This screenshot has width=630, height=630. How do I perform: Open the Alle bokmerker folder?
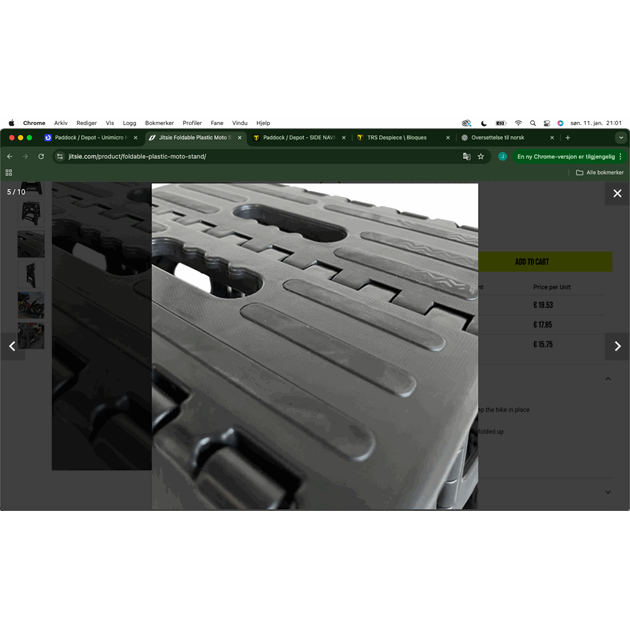tap(600, 172)
